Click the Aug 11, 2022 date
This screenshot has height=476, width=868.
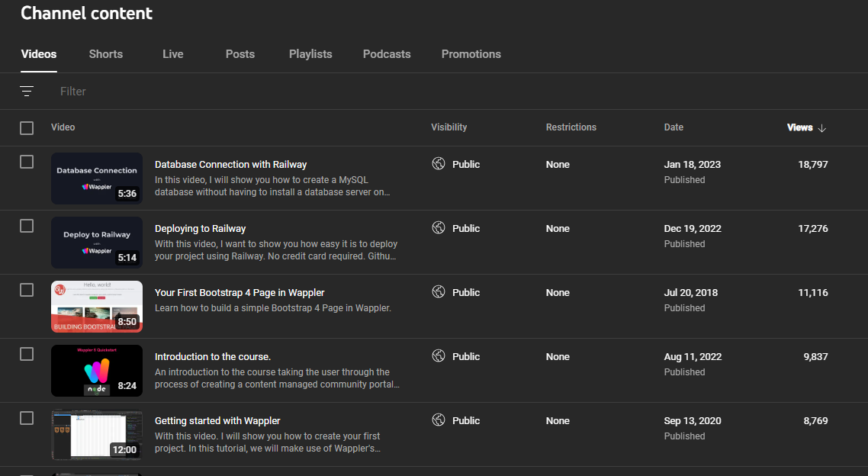[693, 357]
